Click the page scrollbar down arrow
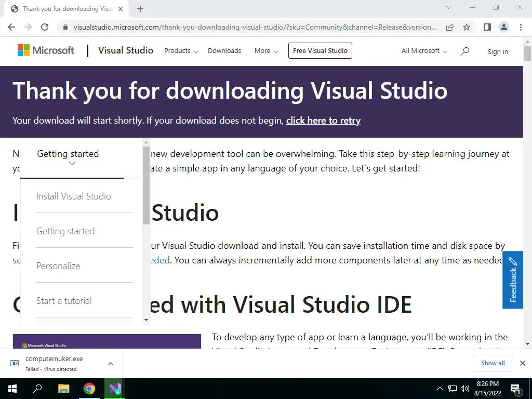 pos(527,344)
